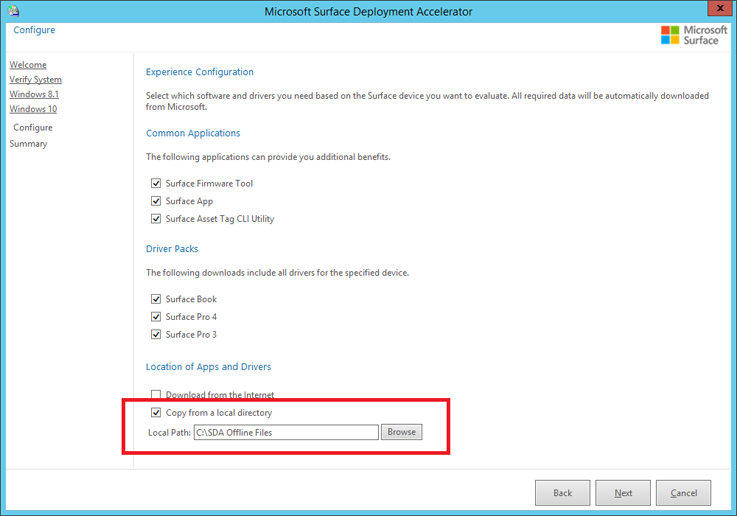
Task: Toggle the Surface Pro 4 driver pack
Action: click(x=156, y=317)
